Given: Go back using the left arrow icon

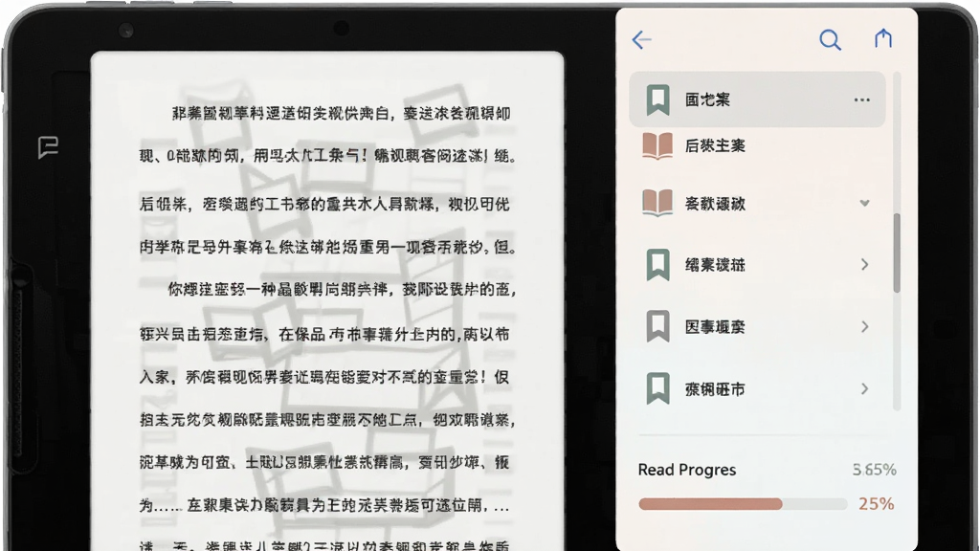Looking at the screenshot, I should (642, 40).
